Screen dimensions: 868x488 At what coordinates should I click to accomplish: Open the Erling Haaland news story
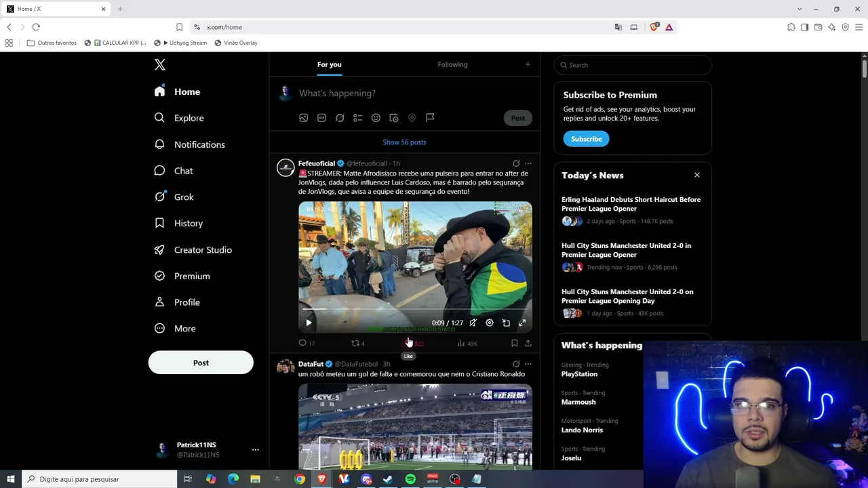[x=632, y=210]
